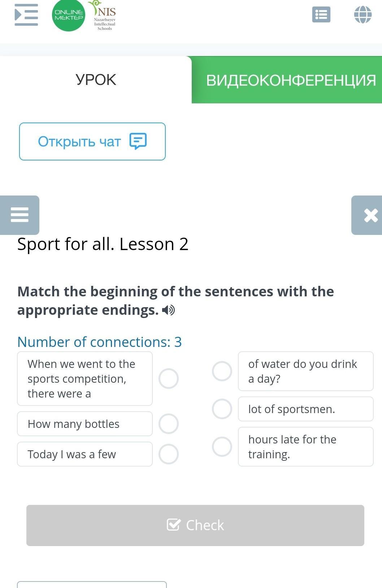Switch to the УРОК tab
The image size is (382, 588).
tap(96, 80)
